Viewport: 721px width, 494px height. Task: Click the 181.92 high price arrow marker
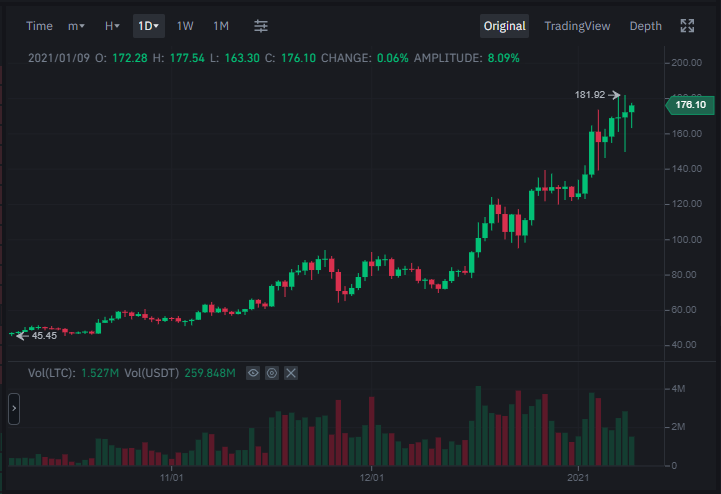(597, 95)
